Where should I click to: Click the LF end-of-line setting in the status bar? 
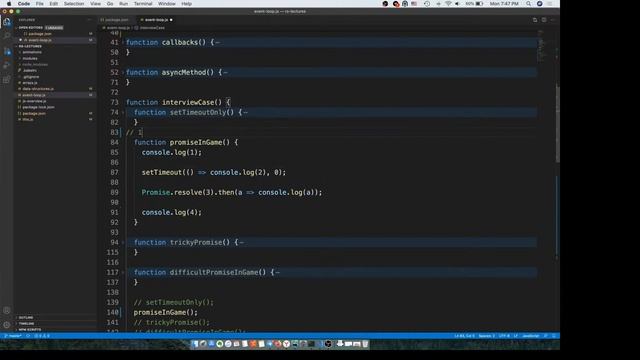(516, 336)
